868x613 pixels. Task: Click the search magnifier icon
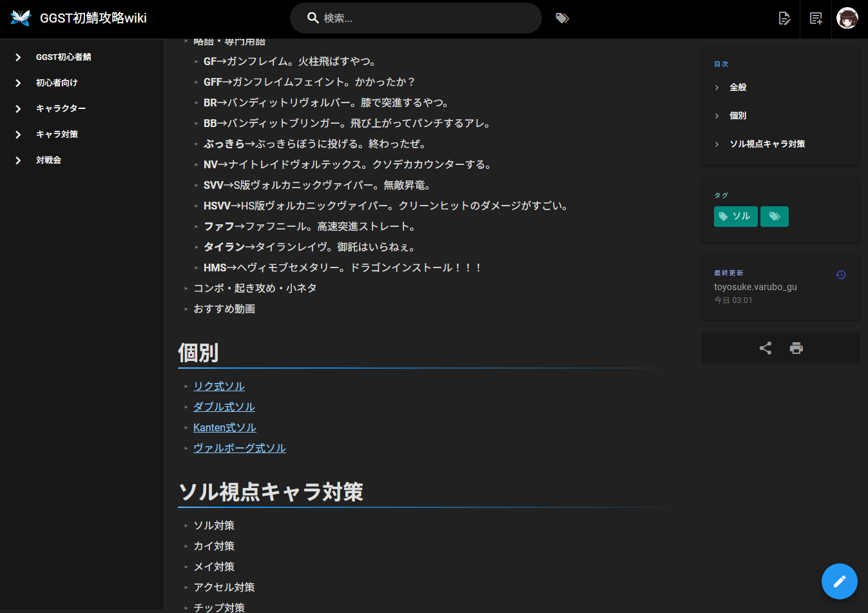pyautogui.click(x=313, y=18)
